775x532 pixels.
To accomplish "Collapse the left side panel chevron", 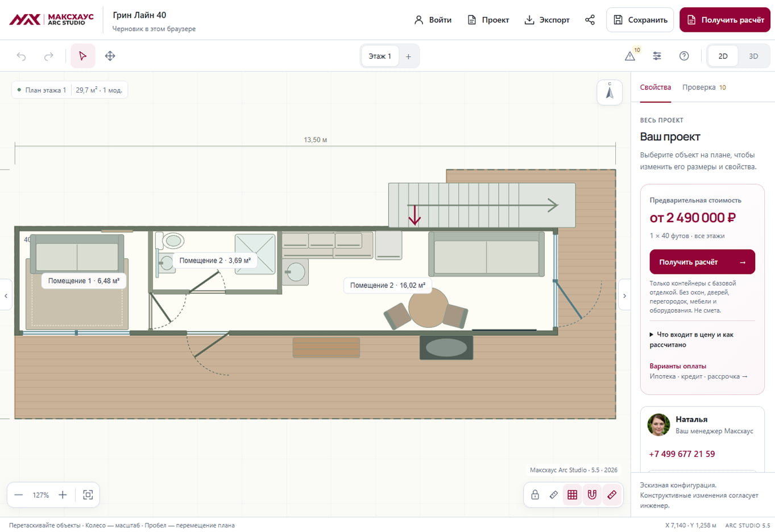I will [6, 295].
